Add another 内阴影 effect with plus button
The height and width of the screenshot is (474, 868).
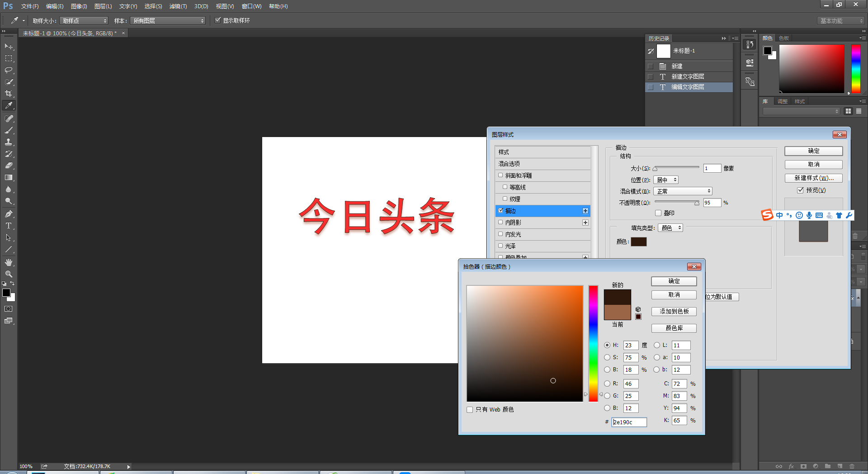(585, 223)
